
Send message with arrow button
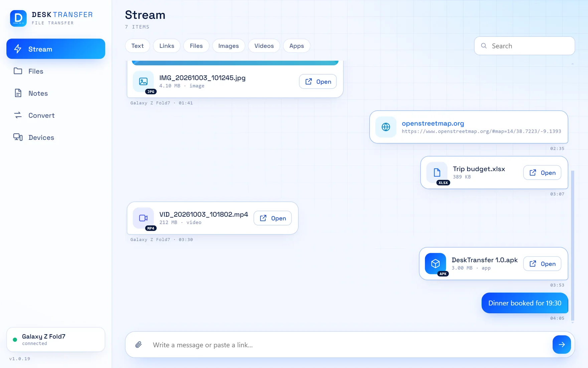[x=562, y=345]
